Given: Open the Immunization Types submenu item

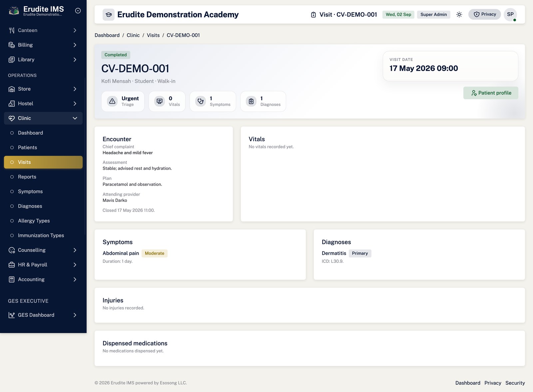Looking at the screenshot, I should pos(43,235).
